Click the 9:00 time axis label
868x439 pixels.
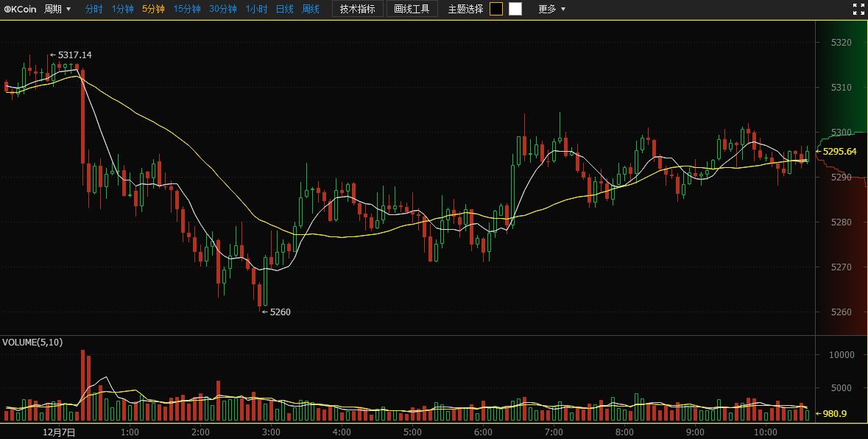tap(695, 432)
